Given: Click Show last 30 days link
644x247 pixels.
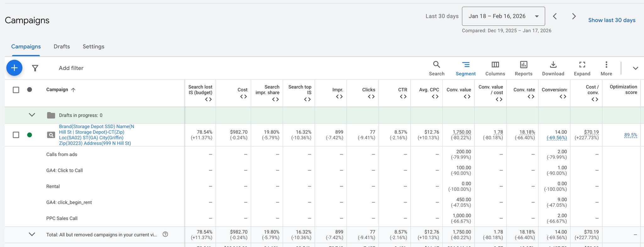Looking at the screenshot, I should click(612, 20).
